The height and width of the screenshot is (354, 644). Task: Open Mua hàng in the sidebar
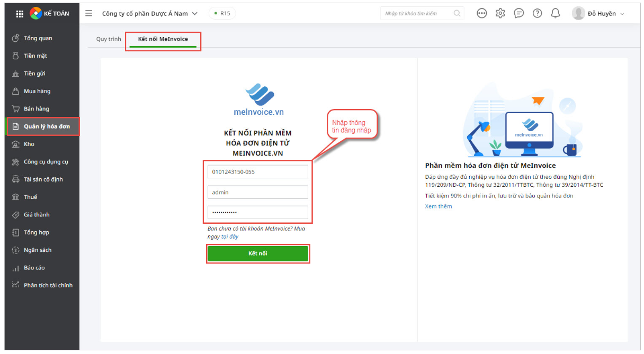click(x=42, y=91)
